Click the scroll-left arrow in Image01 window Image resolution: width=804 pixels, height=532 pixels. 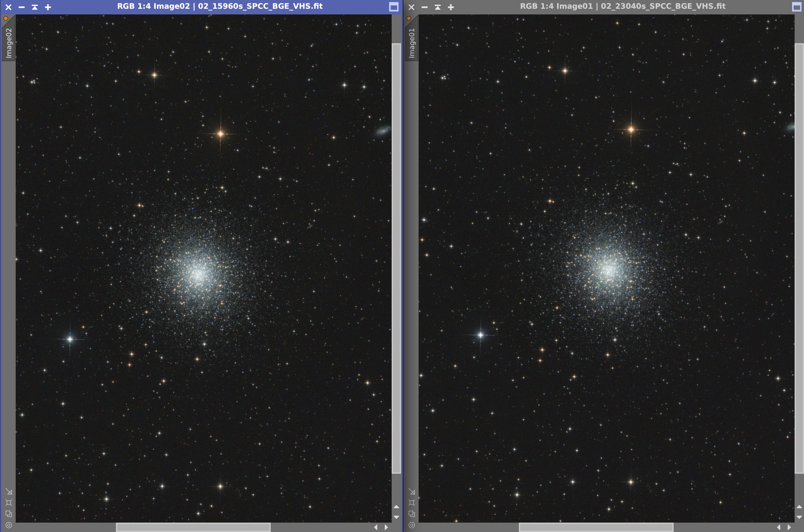(x=779, y=527)
